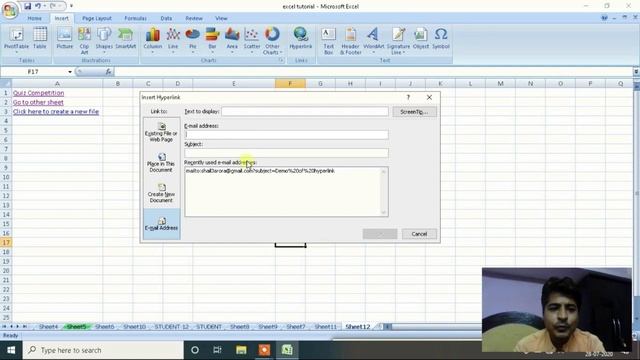
Task: Open the STUDENT 12 sheet tab
Action: (x=172, y=327)
